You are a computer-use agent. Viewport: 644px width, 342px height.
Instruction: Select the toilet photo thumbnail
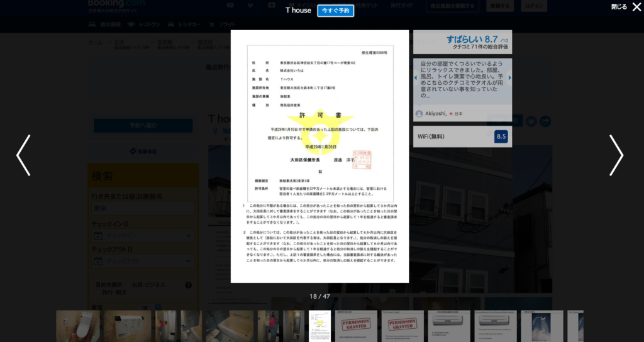(77, 326)
